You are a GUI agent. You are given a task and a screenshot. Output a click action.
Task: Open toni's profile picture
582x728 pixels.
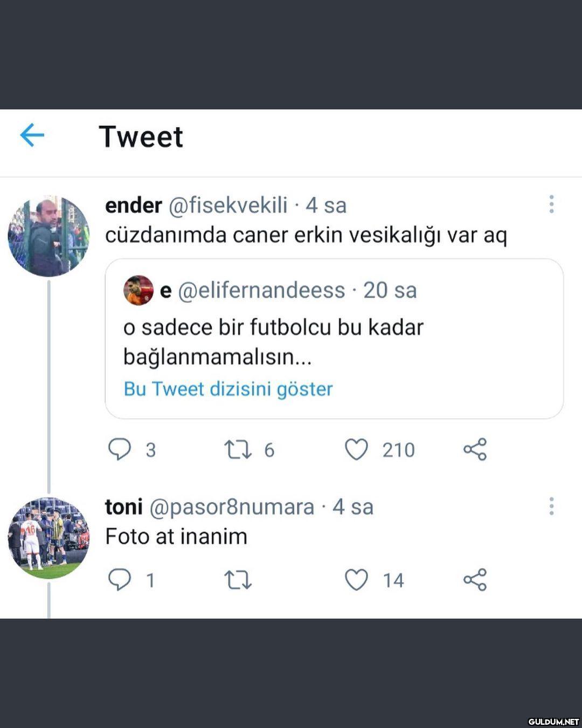click(x=48, y=538)
